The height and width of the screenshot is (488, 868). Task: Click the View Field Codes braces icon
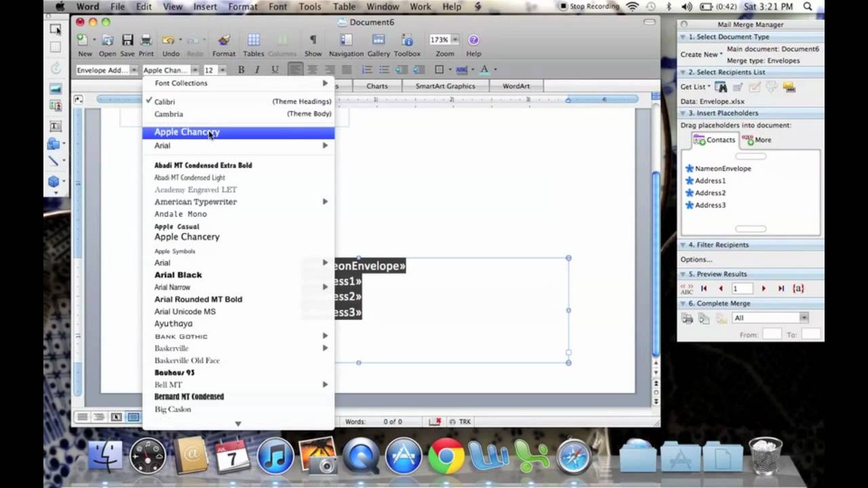[x=798, y=289]
